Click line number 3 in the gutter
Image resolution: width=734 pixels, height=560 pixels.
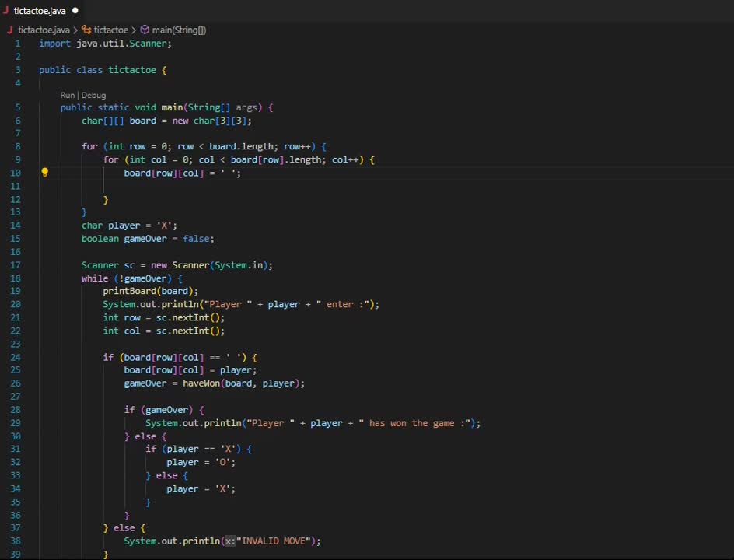(x=18, y=70)
